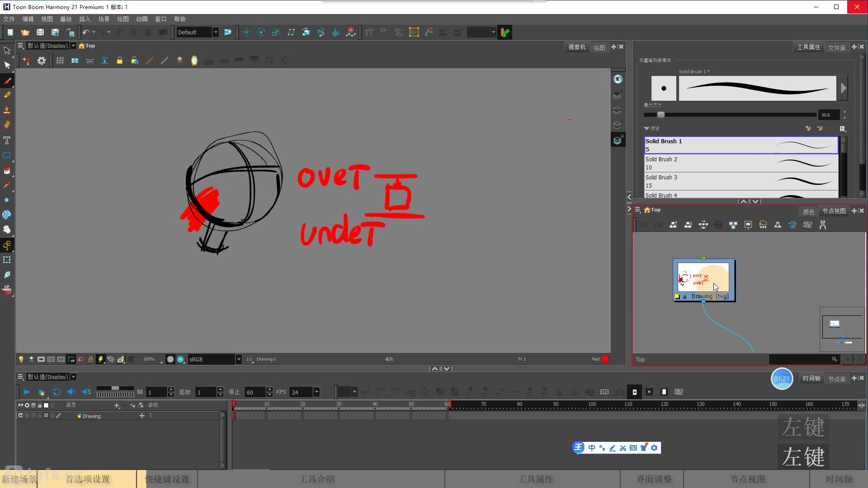This screenshot has width=868, height=488.
Task: Click the add layer plus button in timeline
Action: (x=117, y=405)
